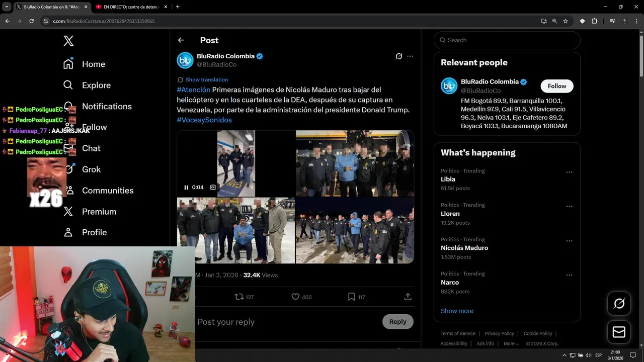Open BluRadio Colombia's avatar on the post
This screenshot has width=644, height=362.
(x=185, y=60)
